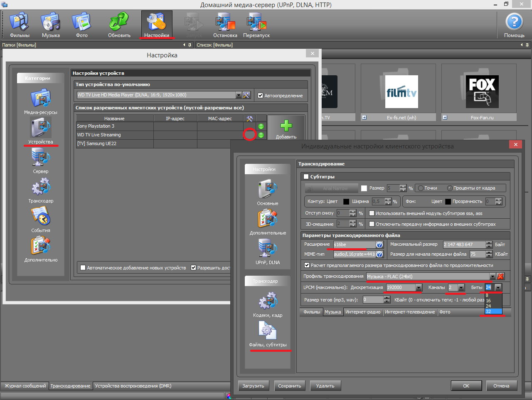Click the Сохранить button
The height and width of the screenshot is (400, 532).
click(x=289, y=386)
